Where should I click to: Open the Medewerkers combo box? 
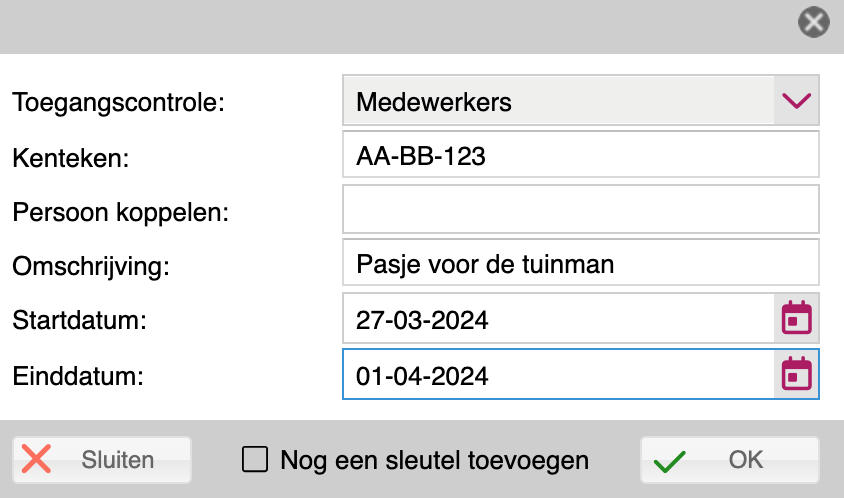click(581, 101)
